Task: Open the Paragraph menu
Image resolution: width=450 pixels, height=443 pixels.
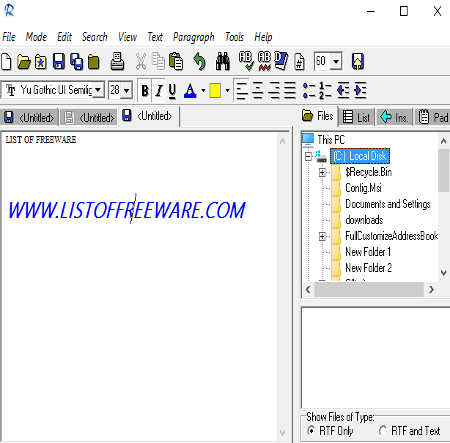Action: (x=194, y=37)
